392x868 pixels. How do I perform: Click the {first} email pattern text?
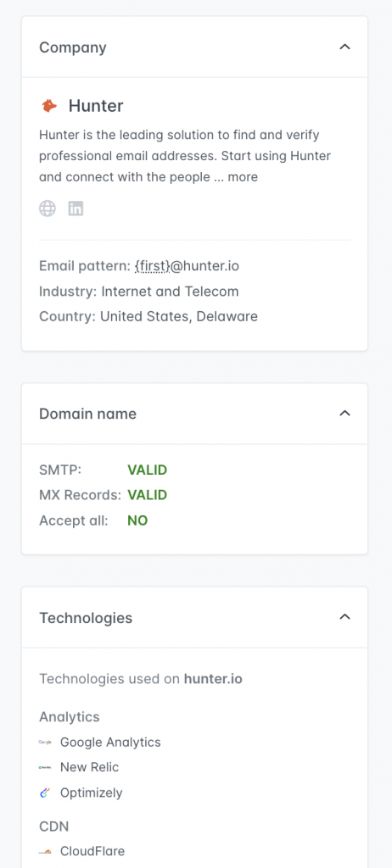click(153, 266)
